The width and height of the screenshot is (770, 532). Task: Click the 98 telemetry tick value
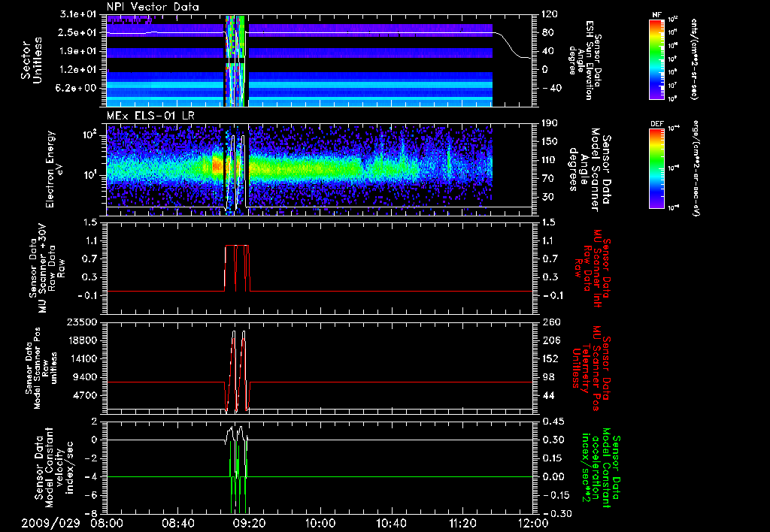point(548,377)
